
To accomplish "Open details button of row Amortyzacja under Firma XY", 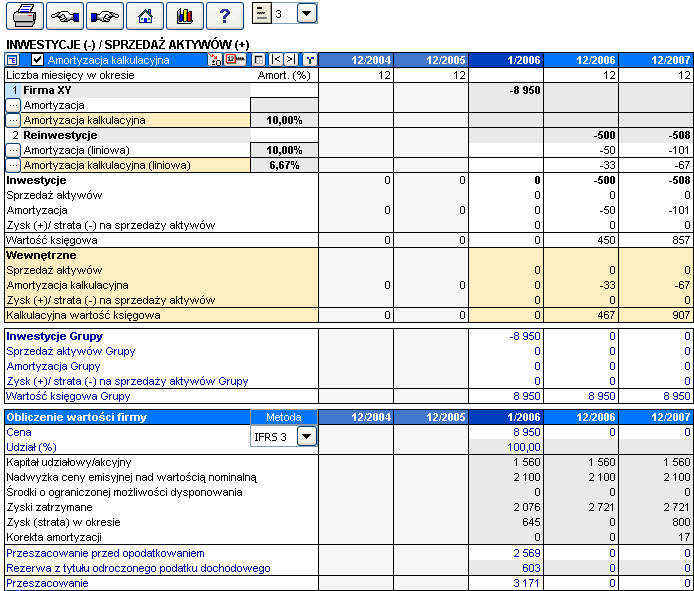I will (13, 105).
